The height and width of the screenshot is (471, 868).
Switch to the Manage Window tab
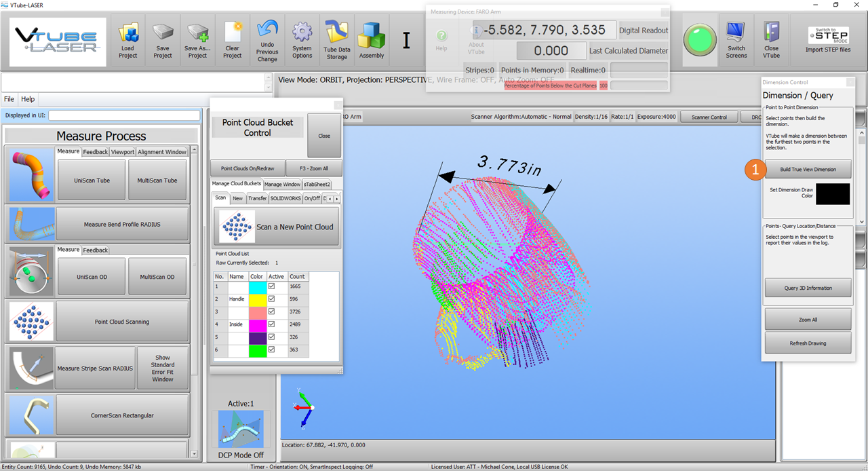[x=282, y=184]
